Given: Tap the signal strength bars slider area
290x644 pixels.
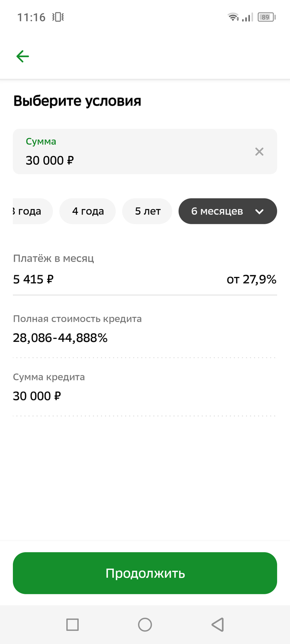Looking at the screenshot, I should pos(246,17).
